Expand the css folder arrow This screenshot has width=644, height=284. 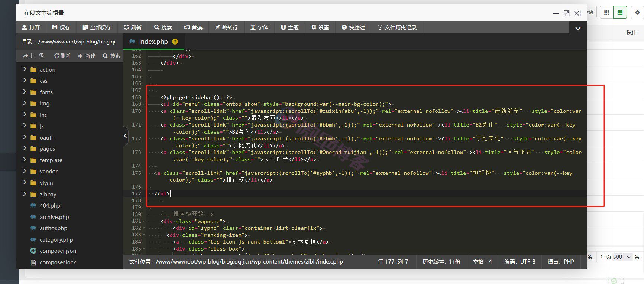[x=25, y=80]
